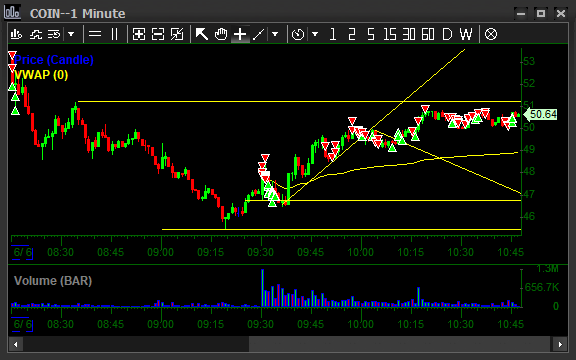Switch to the Weekly (W) interval
Viewport: 576px width, 360px height.
[466, 35]
